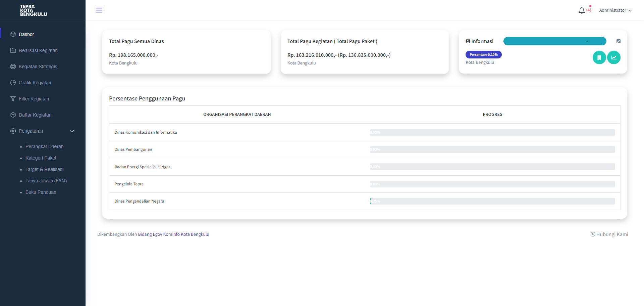Click the Badan Energi Spesialis Isi Ngas text

tap(142, 167)
